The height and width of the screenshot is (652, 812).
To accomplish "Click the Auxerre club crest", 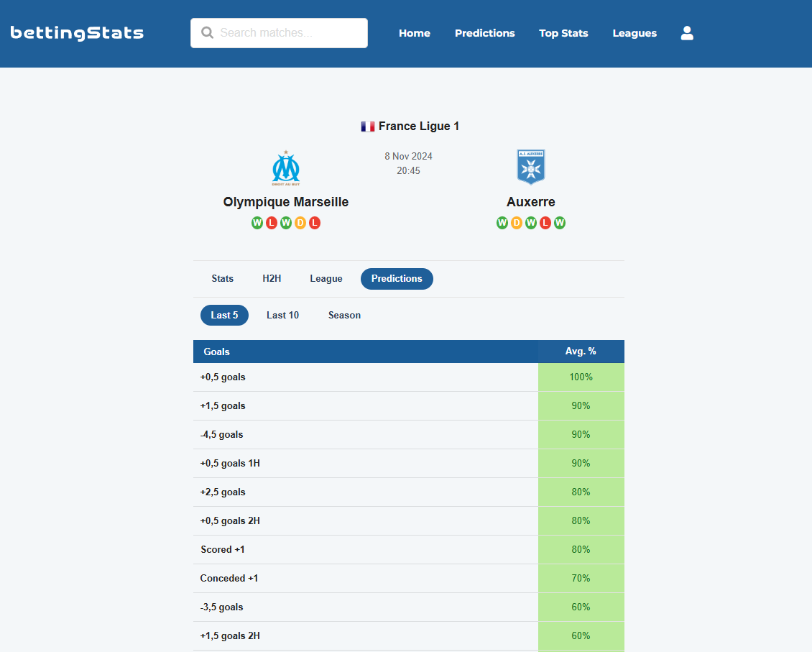I will 531,167.
